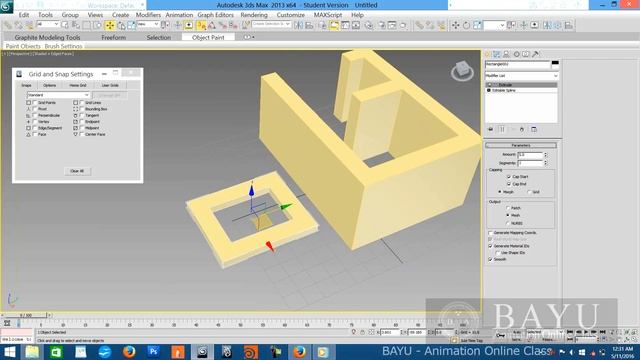Select the Select and Move tool
This screenshot has width=640, height=360.
click(110, 25)
